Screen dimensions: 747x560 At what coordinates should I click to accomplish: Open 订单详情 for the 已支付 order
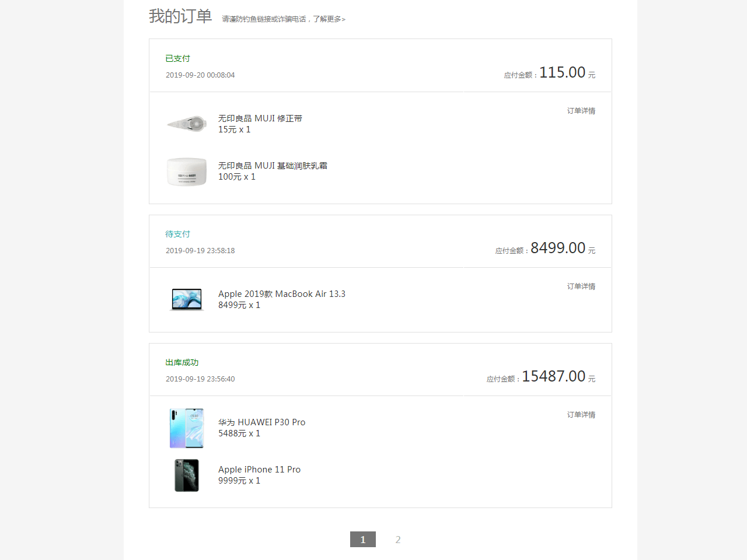581,111
